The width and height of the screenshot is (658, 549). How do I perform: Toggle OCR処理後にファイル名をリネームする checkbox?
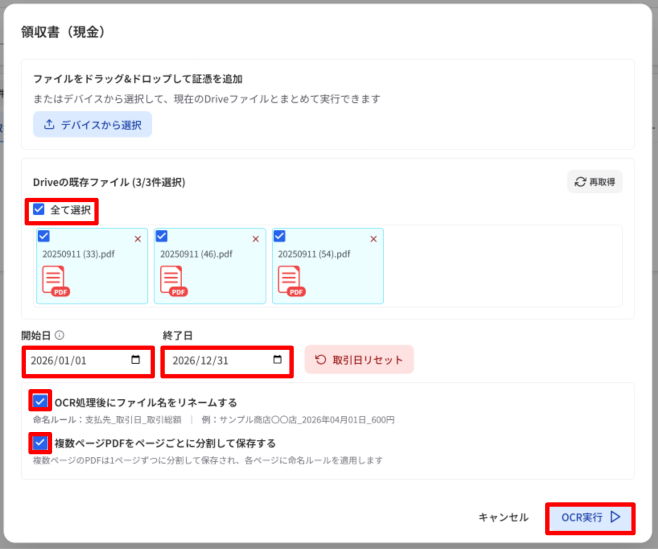(x=40, y=401)
